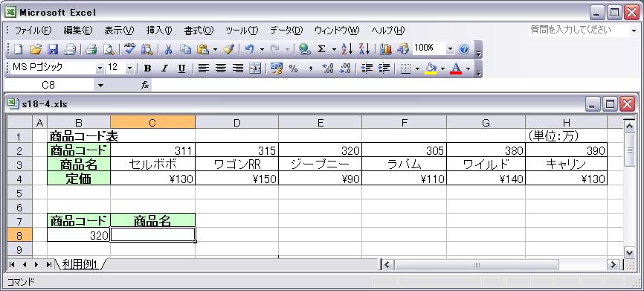Sort descending Z to A
The width and height of the screenshot is (644, 291).
click(364, 50)
